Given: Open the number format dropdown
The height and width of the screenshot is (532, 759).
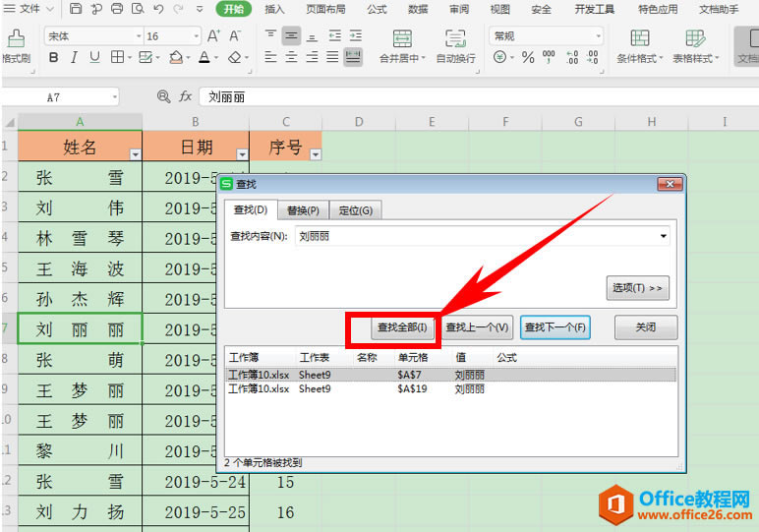Looking at the screenshot, I should coord(599,36).
